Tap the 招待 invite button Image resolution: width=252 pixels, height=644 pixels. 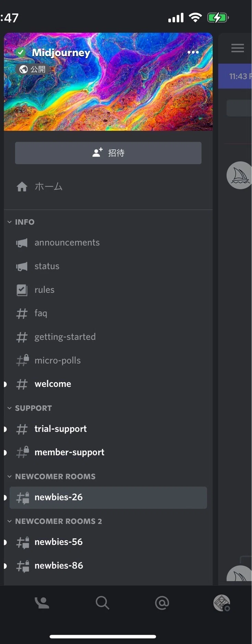click(108, 153)
